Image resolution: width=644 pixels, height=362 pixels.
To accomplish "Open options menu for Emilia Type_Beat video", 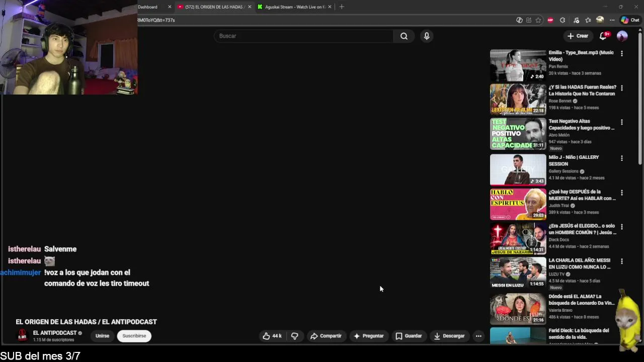I will tap(622, 53).
